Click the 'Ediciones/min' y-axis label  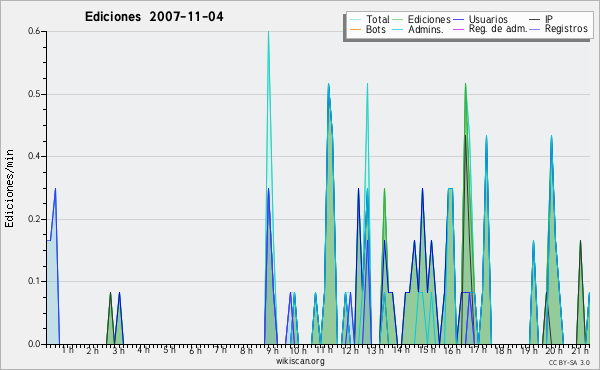(9, 188)
